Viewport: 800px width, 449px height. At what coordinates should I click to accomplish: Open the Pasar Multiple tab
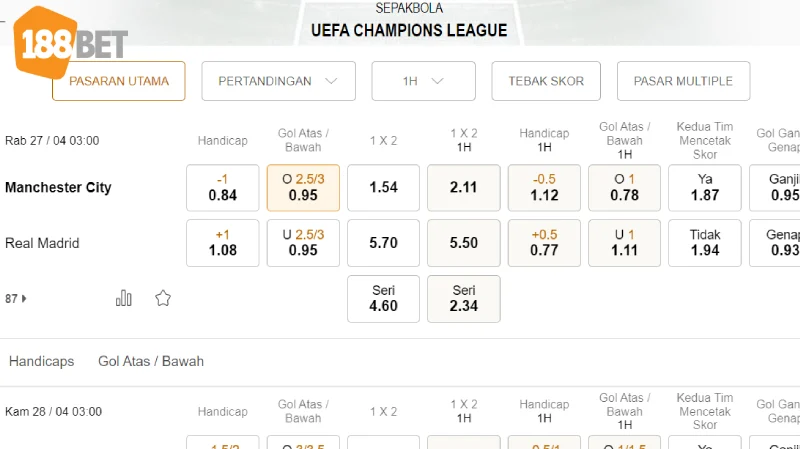[683, 81]
